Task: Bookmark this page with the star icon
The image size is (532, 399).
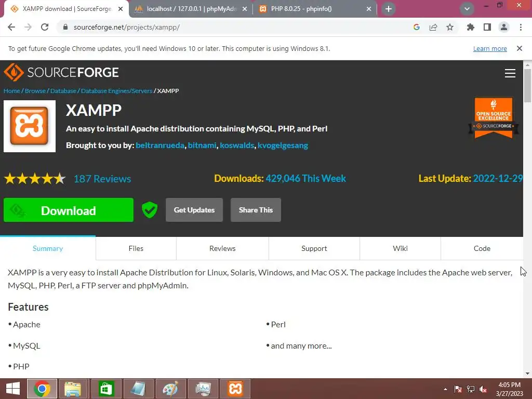Action: coord(450,27)
